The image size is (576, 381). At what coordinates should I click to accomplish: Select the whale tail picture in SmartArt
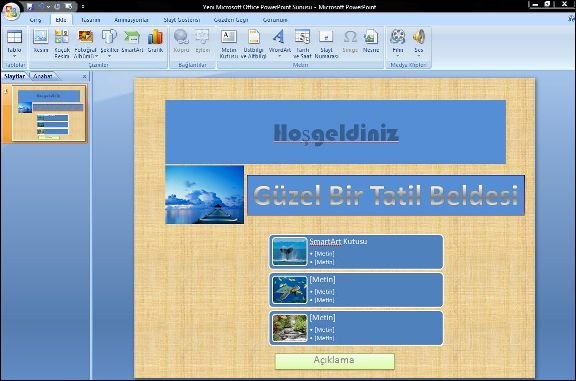(x=289, y=252)
